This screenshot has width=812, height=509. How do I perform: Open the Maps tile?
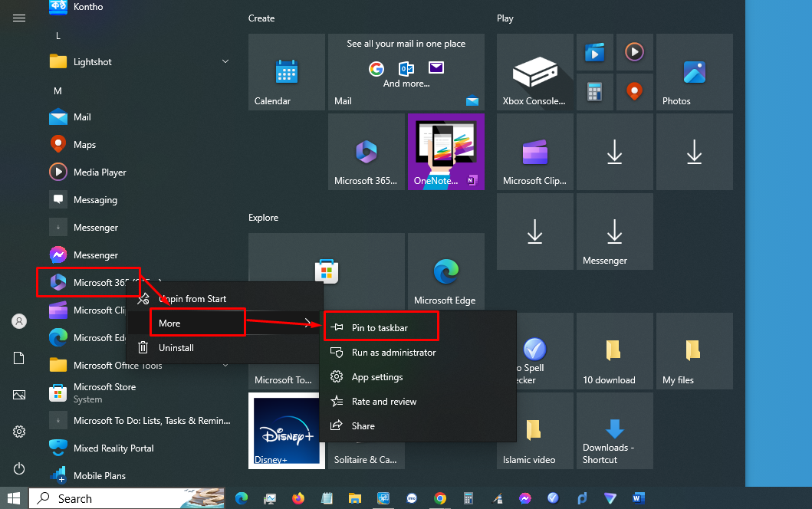pos(635,92)
